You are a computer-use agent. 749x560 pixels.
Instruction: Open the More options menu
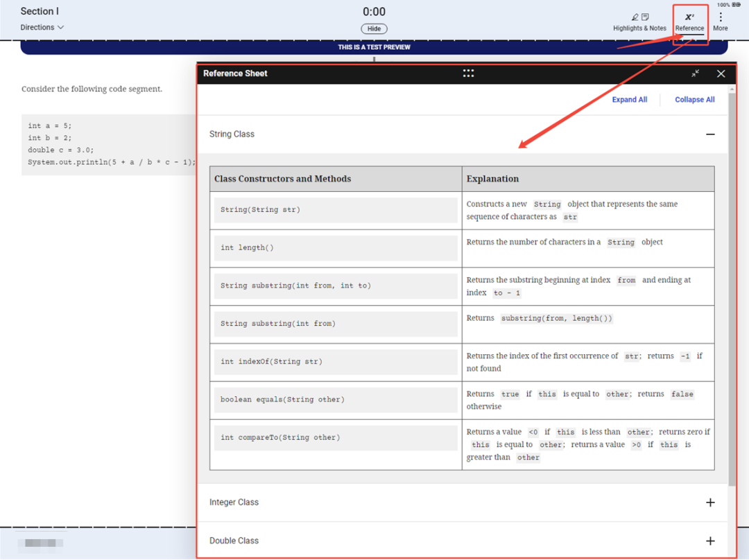(x=721, y=21)
